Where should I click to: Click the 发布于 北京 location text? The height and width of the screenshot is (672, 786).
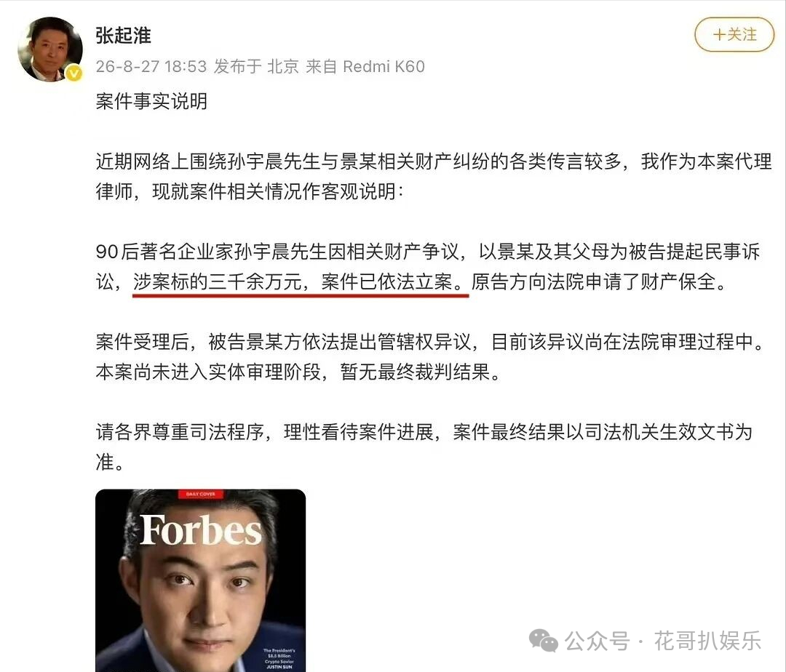click(x=256, y=67)
